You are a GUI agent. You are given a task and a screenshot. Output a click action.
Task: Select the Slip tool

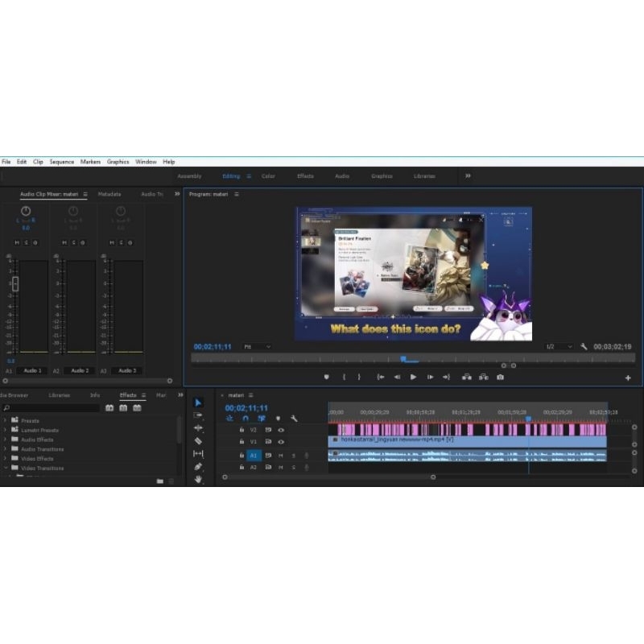pos(198,453)
